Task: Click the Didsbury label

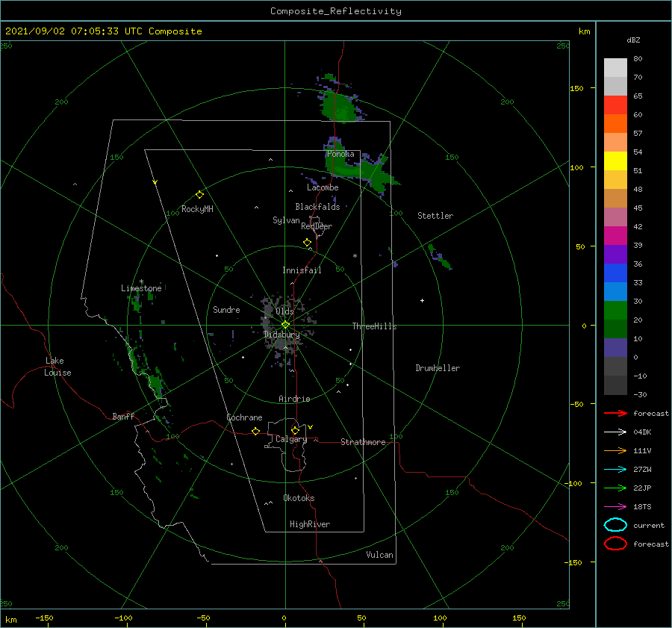Action: [281, 335]
